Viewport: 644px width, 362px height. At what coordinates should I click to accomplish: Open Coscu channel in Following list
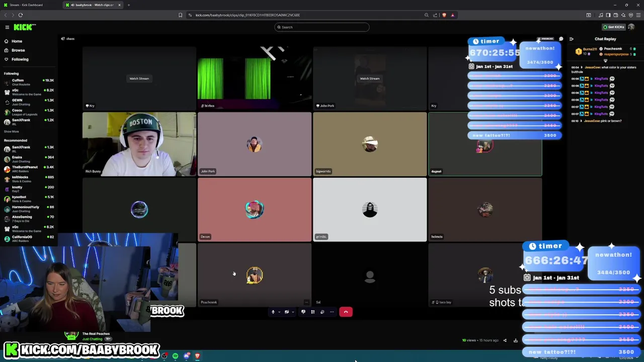[x=29, y=112]
